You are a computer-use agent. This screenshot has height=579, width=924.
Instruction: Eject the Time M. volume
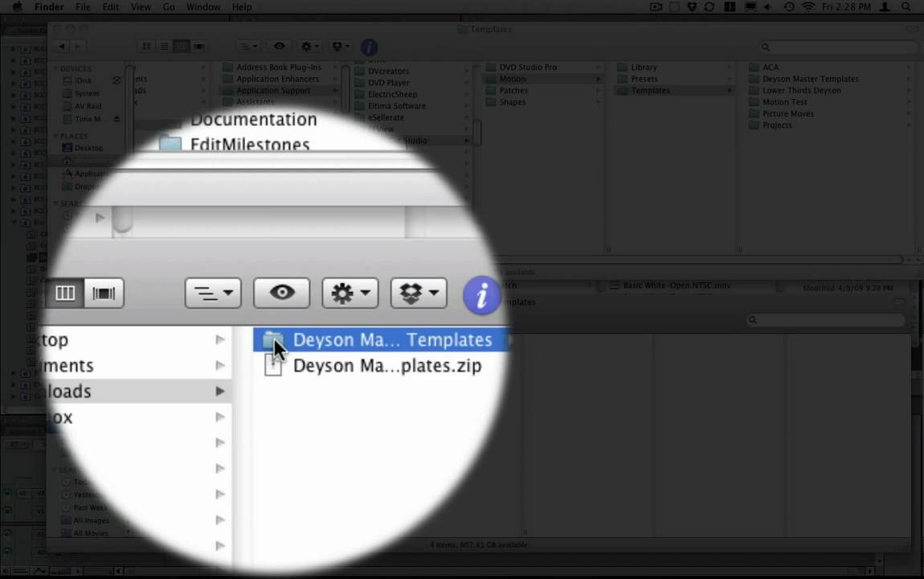117,119
